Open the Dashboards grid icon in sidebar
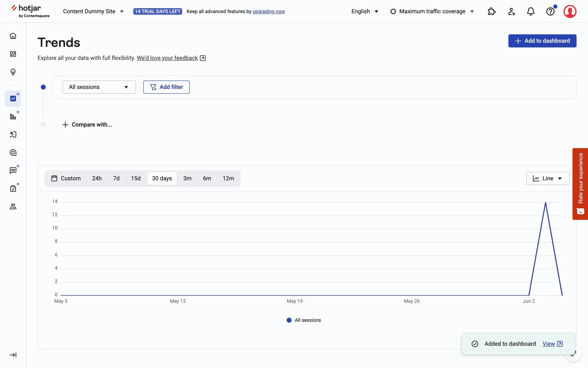This screenshot has height=368, width=588. (x=13, y=54)
